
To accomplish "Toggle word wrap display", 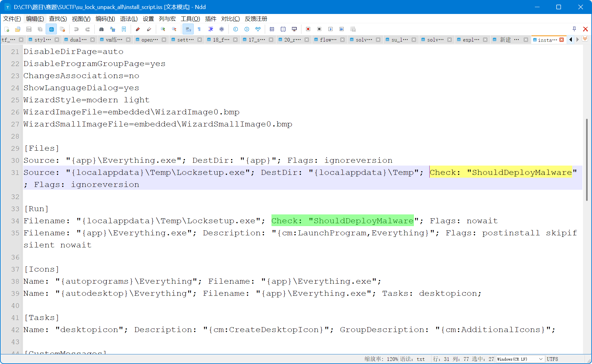I will [188, 29].
